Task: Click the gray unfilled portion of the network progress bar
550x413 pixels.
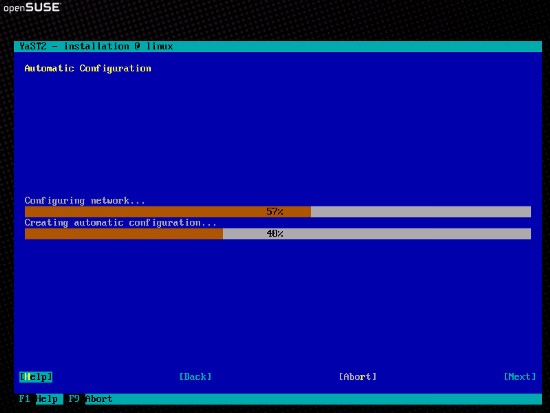Action: [x=421, y=212]
